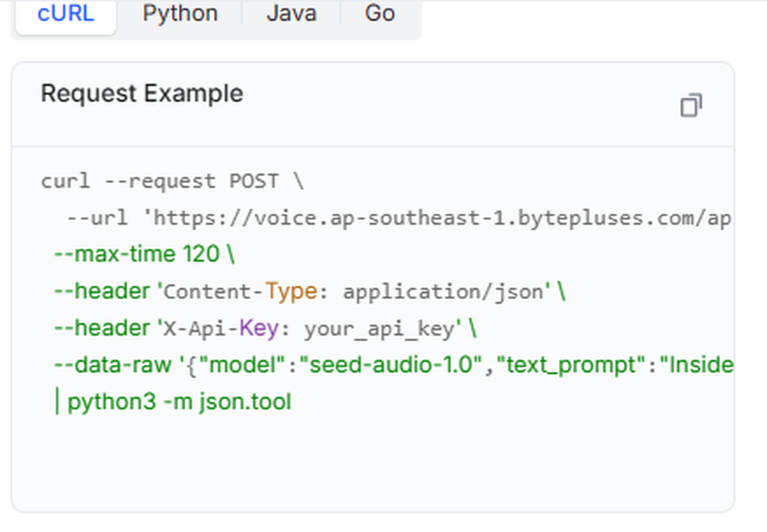Select the your_api_key placeholder text
767x532 pixels.
point(380,329)
